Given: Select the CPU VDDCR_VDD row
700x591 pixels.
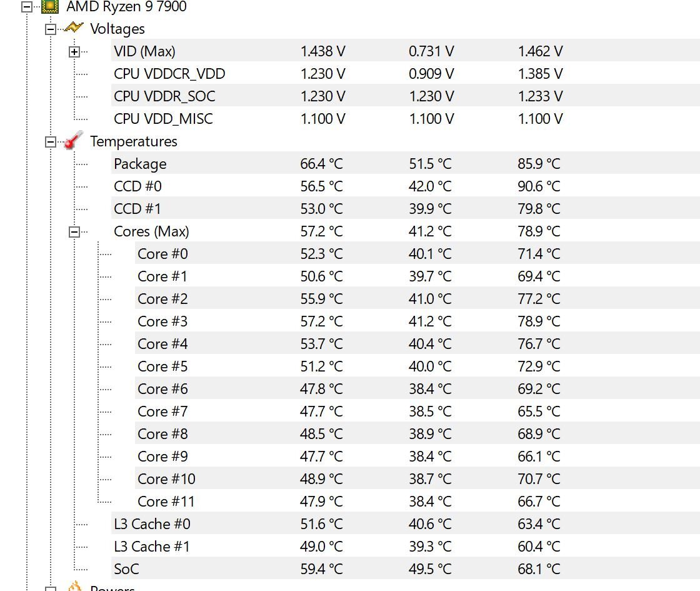Looking at the screenshot, I should pyautogui.click(x=406, y=73).
